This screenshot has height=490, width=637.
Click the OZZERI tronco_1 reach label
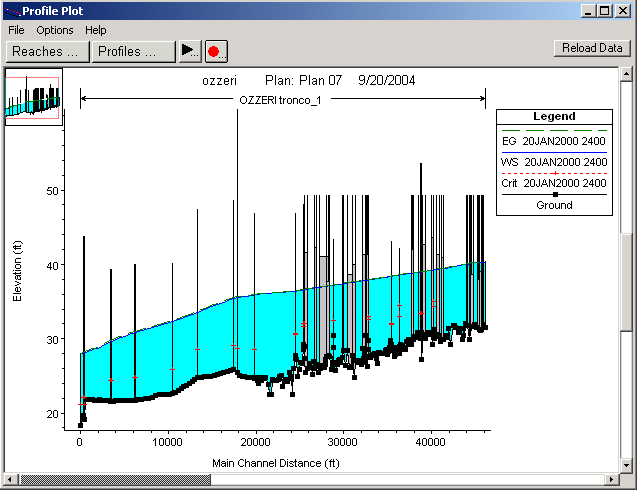(x=280, y=100)
